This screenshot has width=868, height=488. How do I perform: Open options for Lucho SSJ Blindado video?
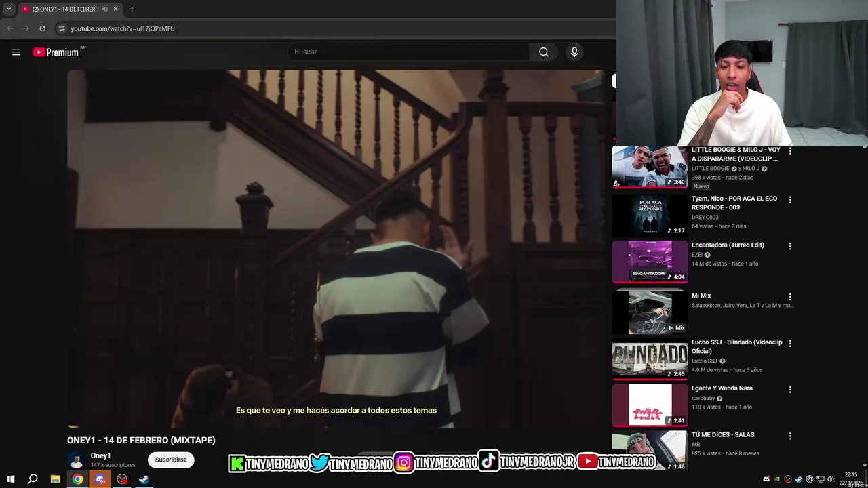coord(790,344)
